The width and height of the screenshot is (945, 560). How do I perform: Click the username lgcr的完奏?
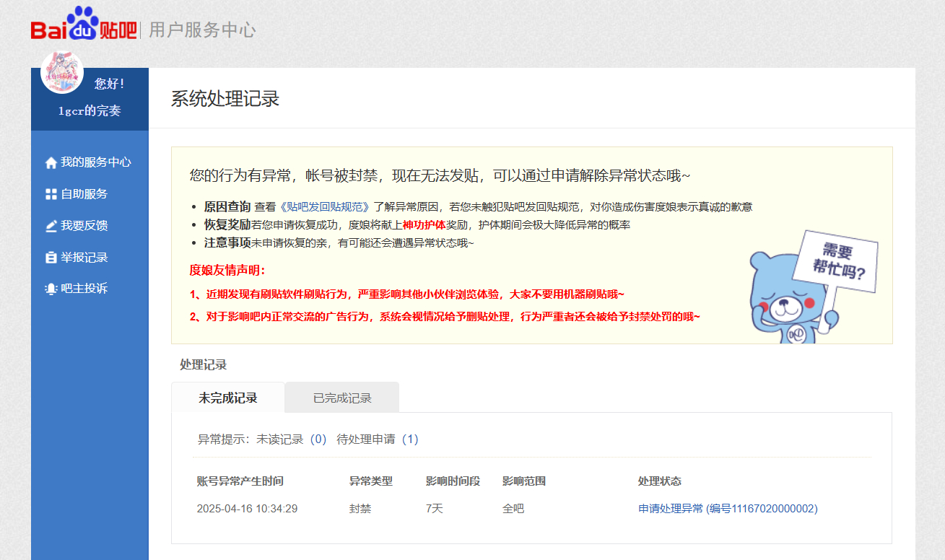(90, 111)
